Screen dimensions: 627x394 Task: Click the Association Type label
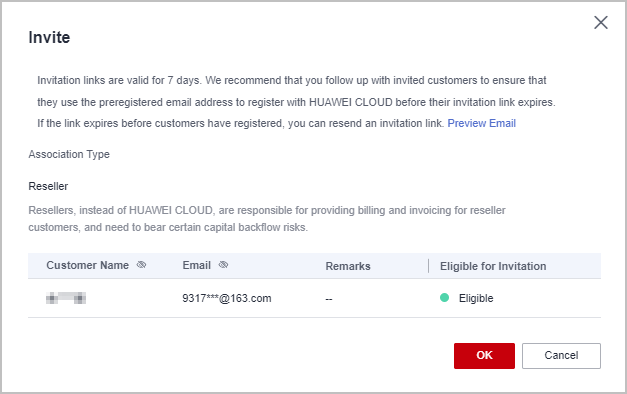[x=69, y=154]
